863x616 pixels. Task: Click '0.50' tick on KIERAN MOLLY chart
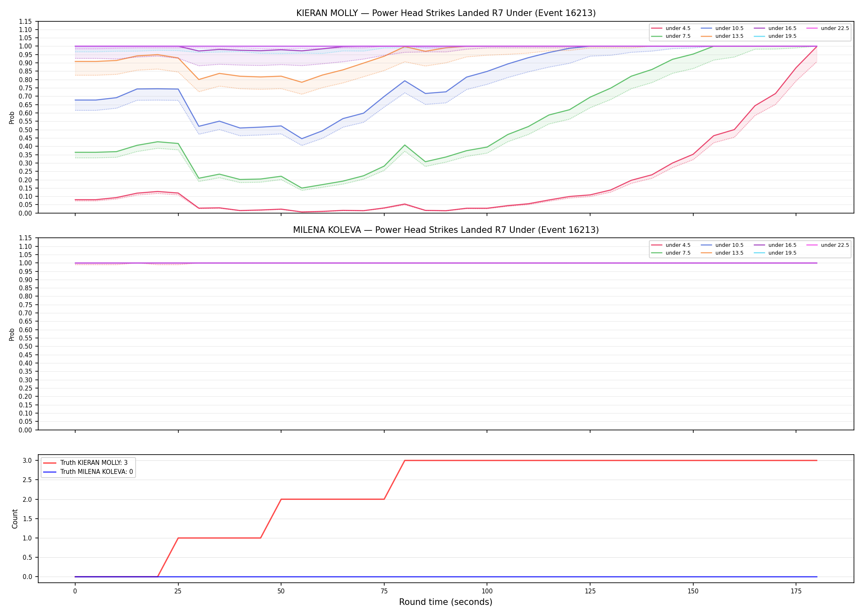(25, 130)
